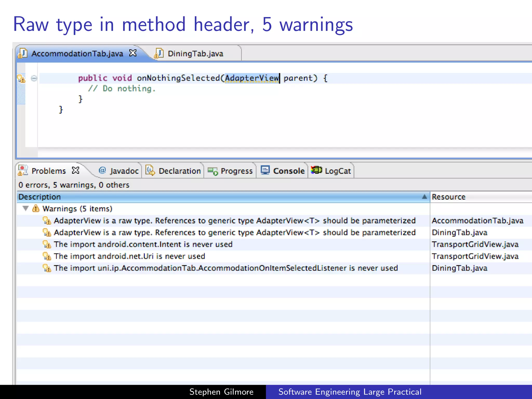Click the highlighted AdapterView type in code

[252, 78]
